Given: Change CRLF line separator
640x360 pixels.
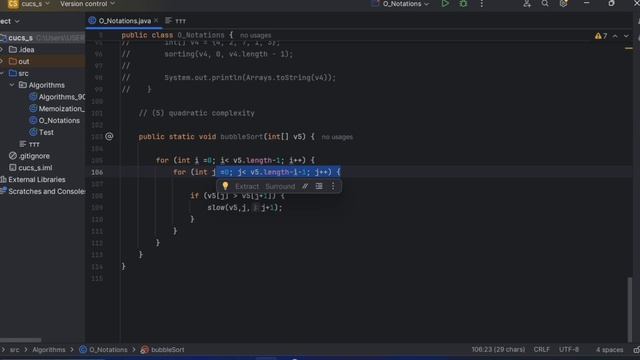Looking at the screenshot, I should [542, 350].
